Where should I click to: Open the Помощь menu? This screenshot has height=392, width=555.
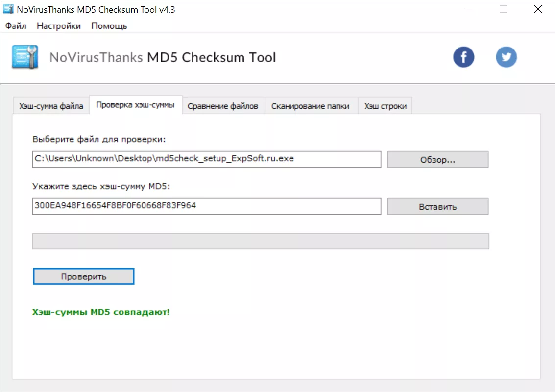point(109,26)
